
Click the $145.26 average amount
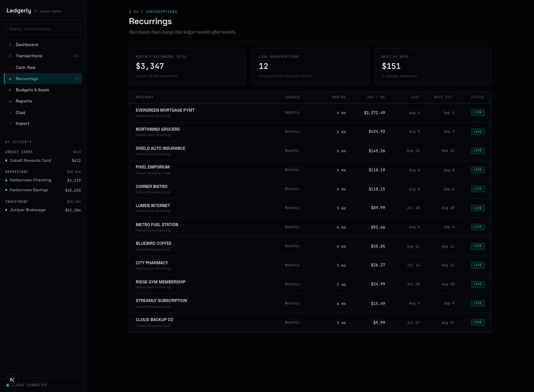(x=377, y=151)
